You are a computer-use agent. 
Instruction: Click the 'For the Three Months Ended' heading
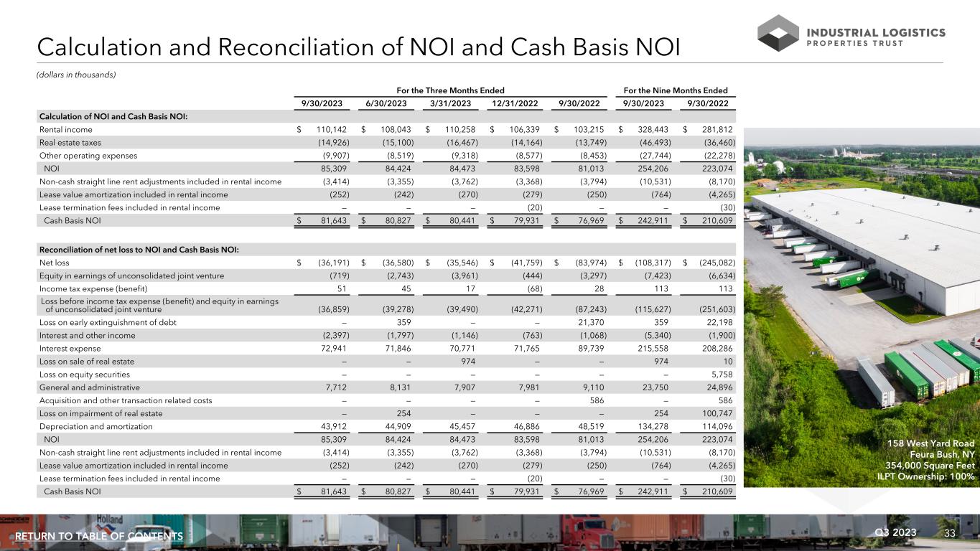click(451, 90)
